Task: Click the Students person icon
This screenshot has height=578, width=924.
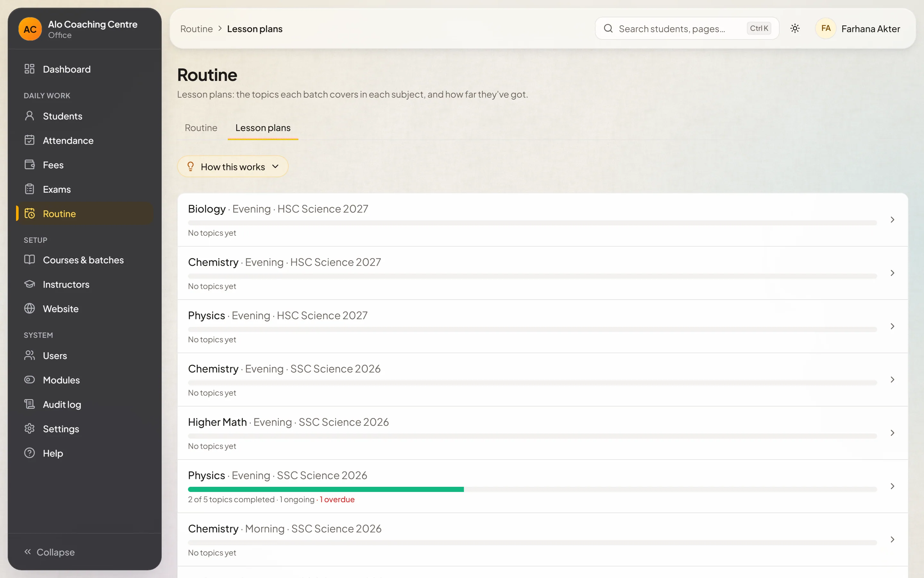Action: click(x=30, y=116)
